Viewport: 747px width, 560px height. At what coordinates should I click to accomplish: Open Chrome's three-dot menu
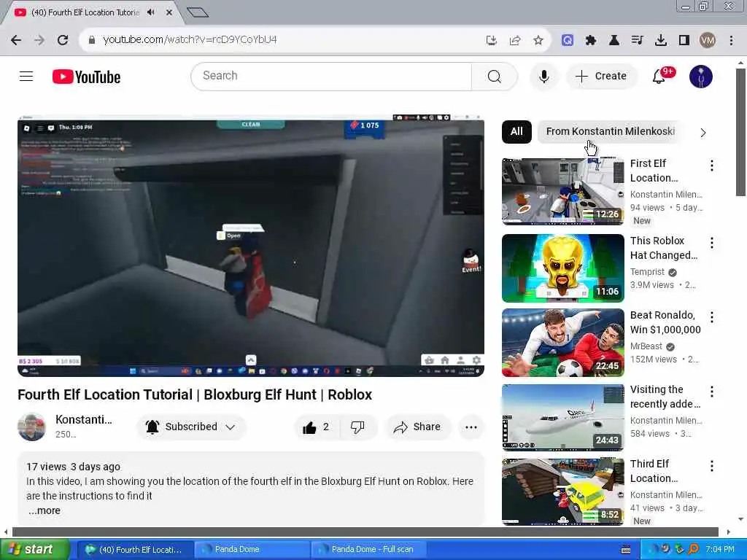(731, 40)
